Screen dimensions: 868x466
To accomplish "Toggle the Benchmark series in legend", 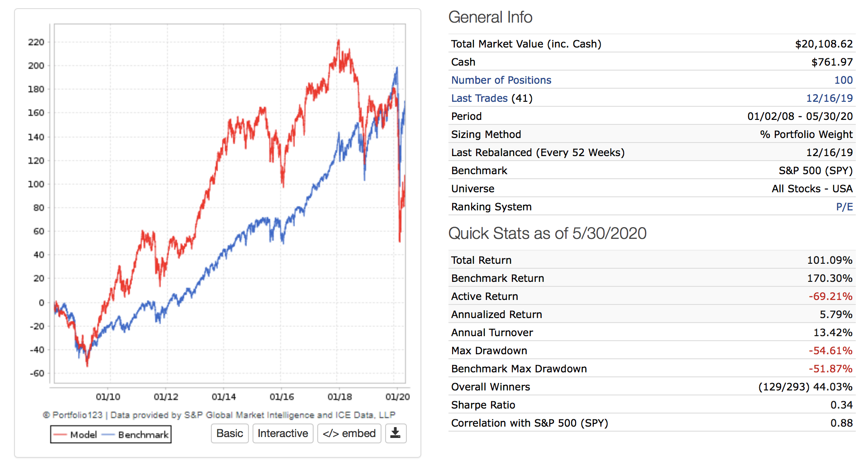I will tap(143, 435).
